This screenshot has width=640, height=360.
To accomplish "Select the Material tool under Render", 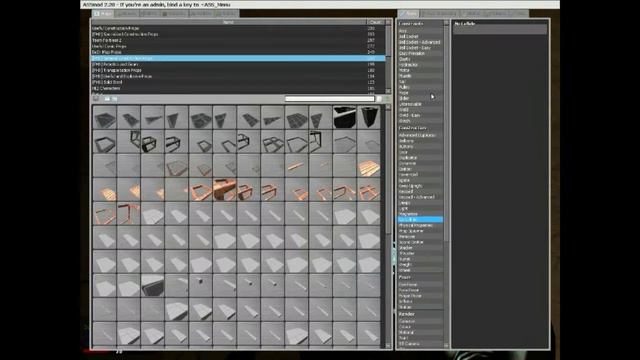I will click(420, 333).
